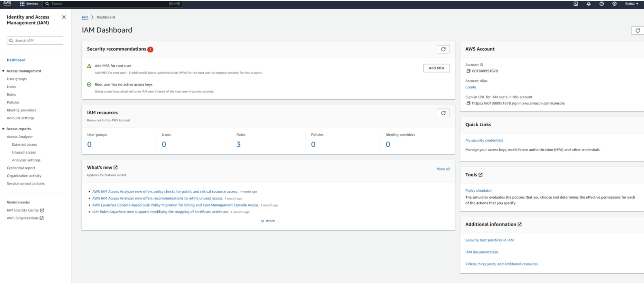The image size is (644, 283).
Task: Click View all in What's new
Action: (x=443, y=169)
